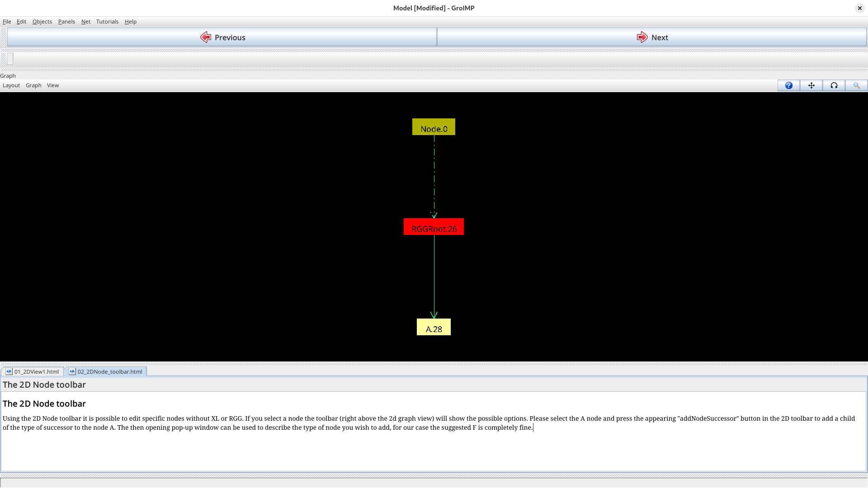Viewport: 868px width, 488px height.
Task: Select the rotate view tool
Action: 834,85
